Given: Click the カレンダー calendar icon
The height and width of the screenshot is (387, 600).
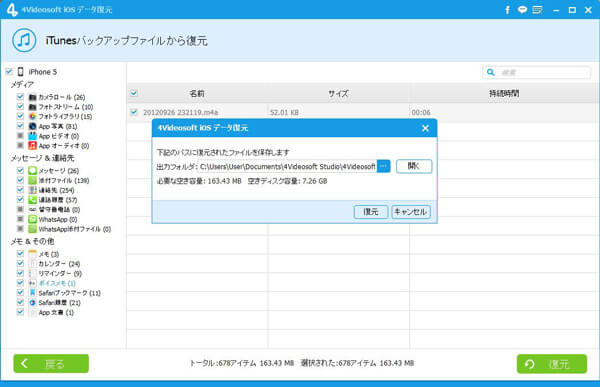Looking at the screenshot, I should [33, 264].
